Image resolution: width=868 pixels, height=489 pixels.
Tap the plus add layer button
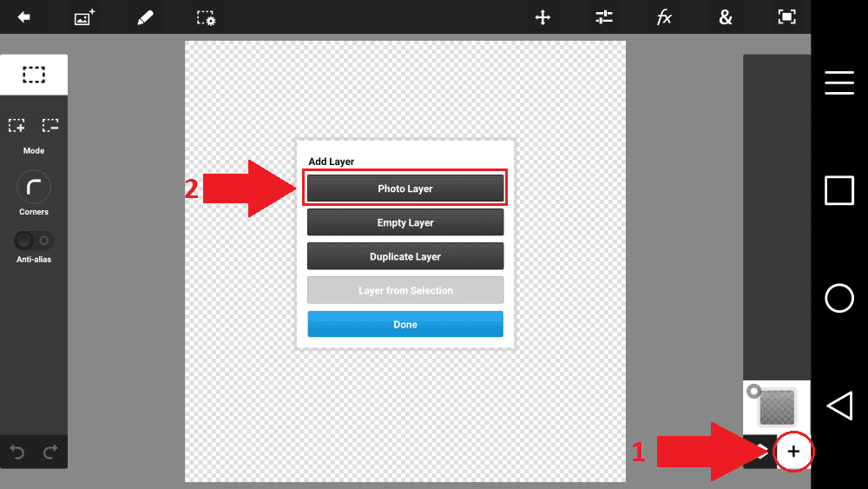click(x=793, y=452)
